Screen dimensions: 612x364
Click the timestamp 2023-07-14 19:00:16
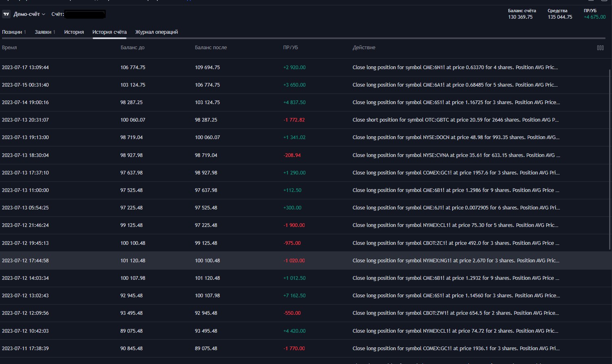25,102
